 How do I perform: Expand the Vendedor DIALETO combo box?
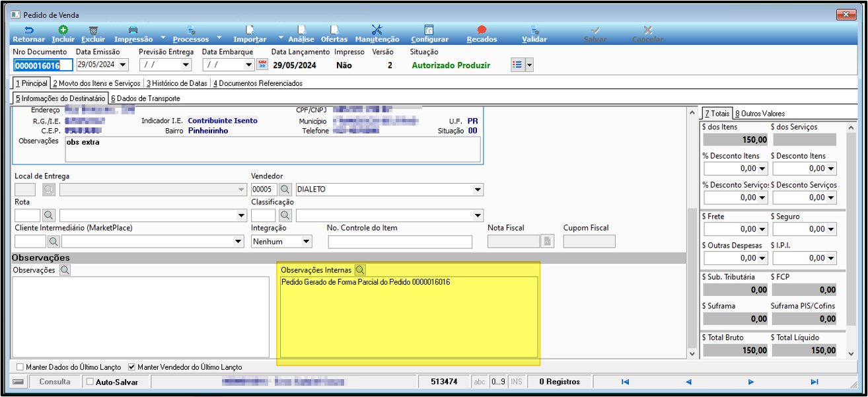(x=478, y=190)
